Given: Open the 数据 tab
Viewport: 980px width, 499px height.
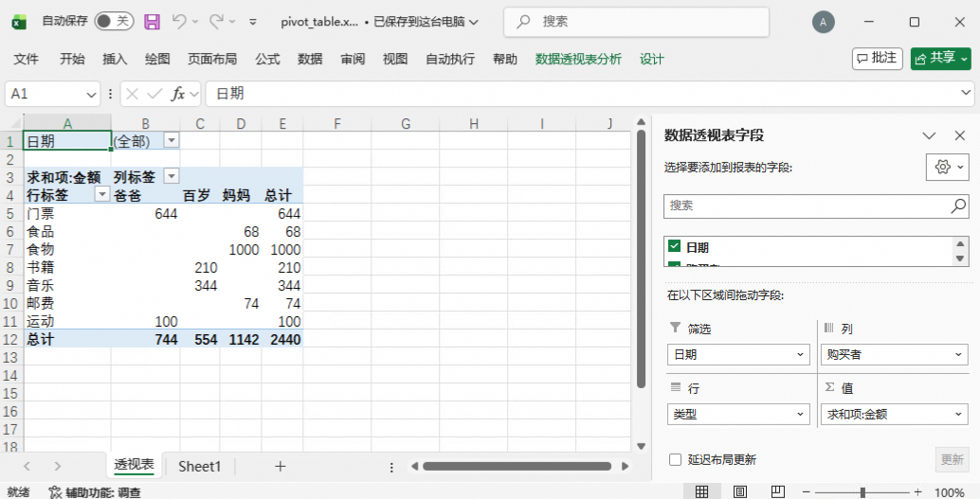Looking at the screenshot, I should pos(310,59).
